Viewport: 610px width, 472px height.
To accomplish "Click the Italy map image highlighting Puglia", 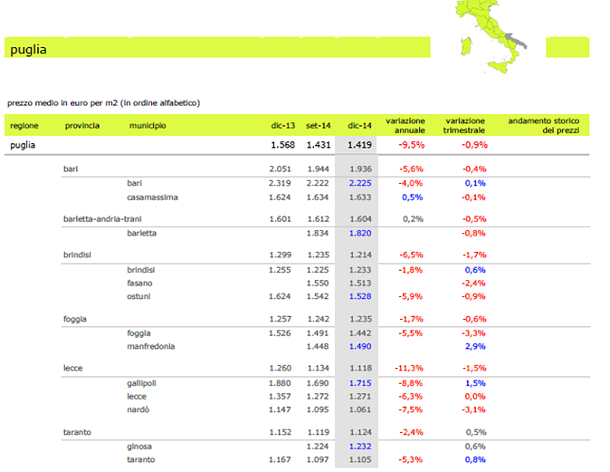I will point(492,36).
